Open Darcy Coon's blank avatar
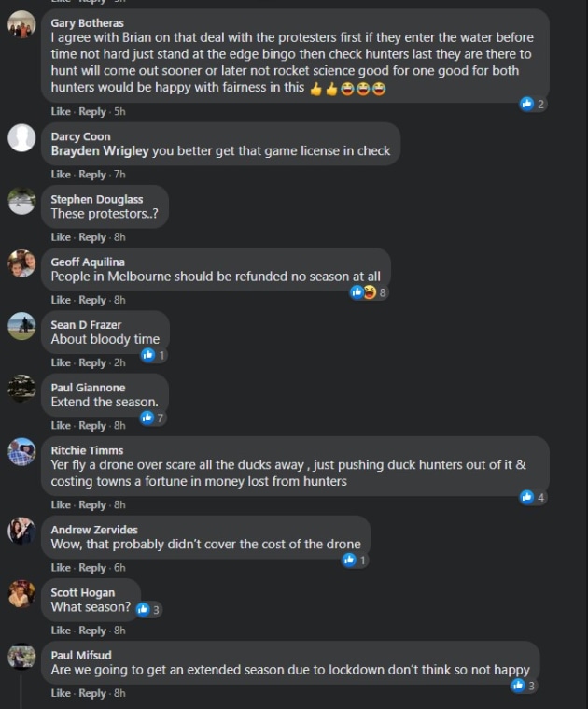The width and height of the screenshot is (588, 709). [21, 137]
